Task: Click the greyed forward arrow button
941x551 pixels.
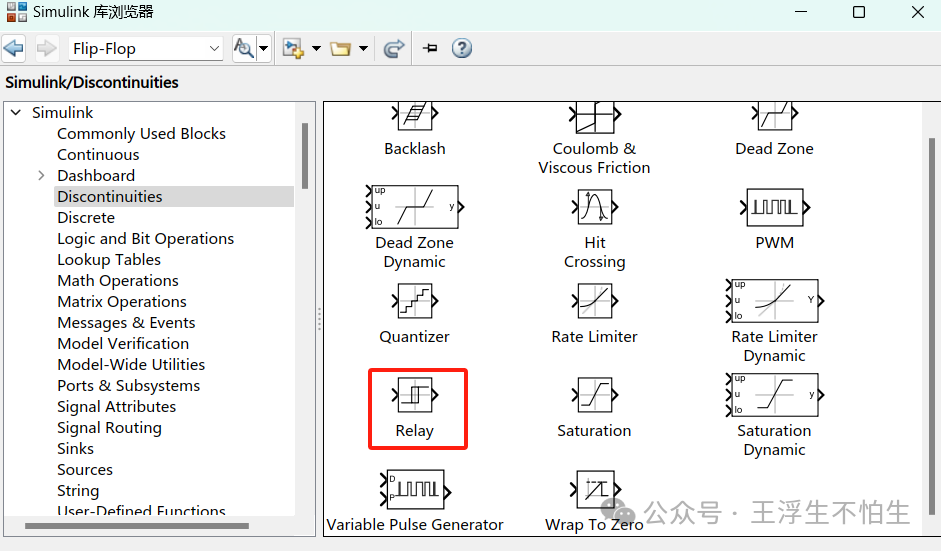Action: coord(46,48)
